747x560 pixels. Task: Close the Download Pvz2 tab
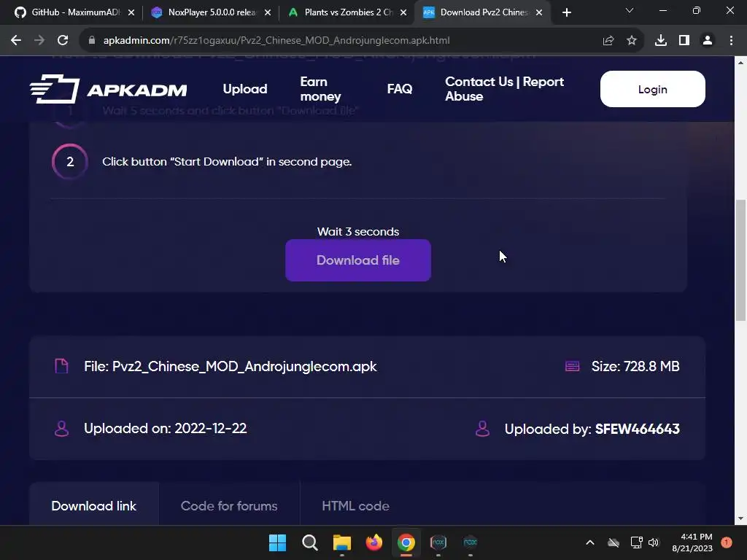[x=539, y=12]
